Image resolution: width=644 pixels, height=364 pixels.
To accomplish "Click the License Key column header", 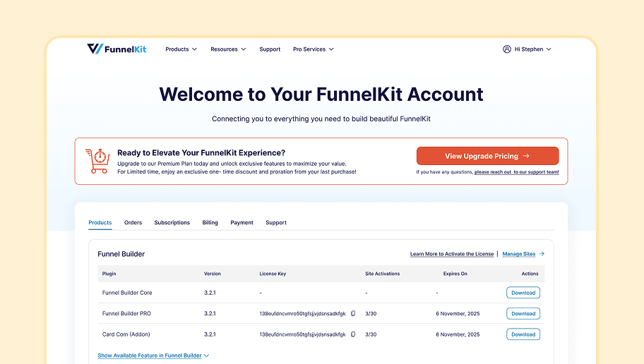I will [273, 274].
